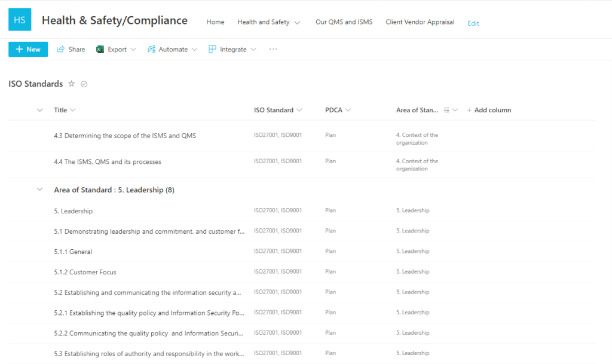Click the Edit link in the navigation
The width and height of the screenshot is (612, 364).
coord(473,23)
